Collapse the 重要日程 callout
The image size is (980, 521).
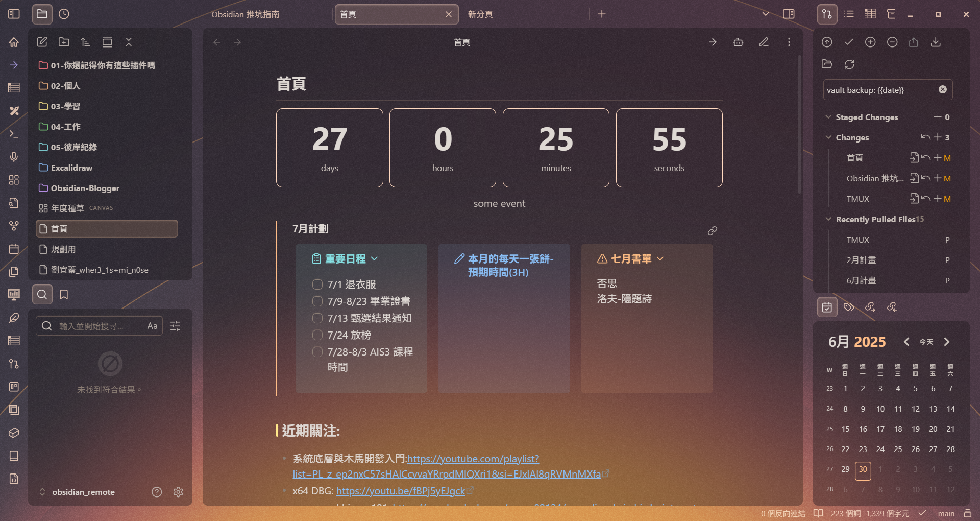pos(374,258)
